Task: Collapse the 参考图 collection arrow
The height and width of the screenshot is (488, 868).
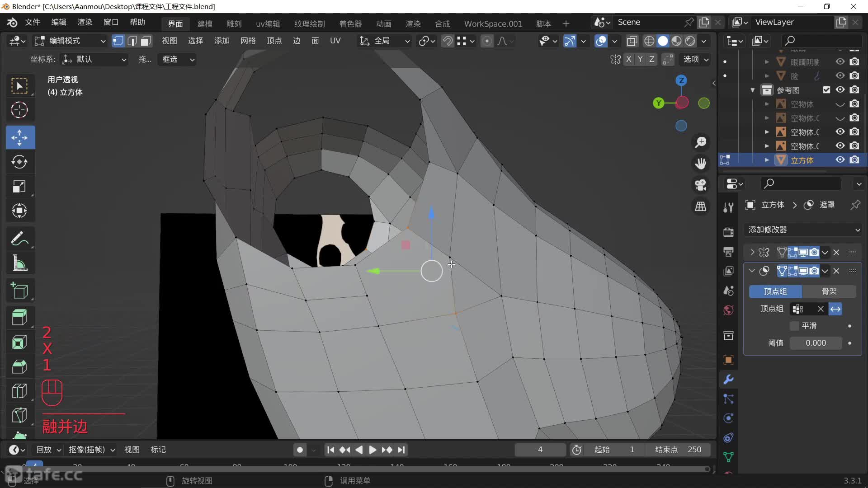Action: click(x=753, y=90)
